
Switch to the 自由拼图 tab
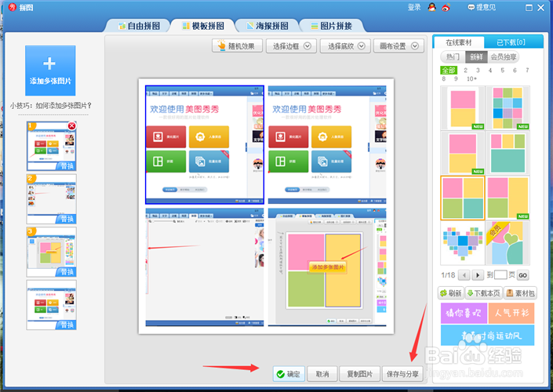click(140, 26)
